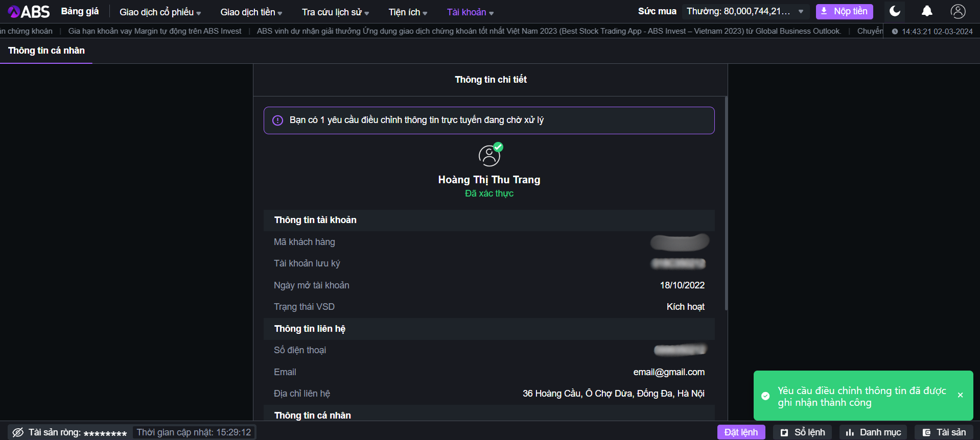
Task: Toggle dark mode moon icon
Action: (x=895, y=11)
